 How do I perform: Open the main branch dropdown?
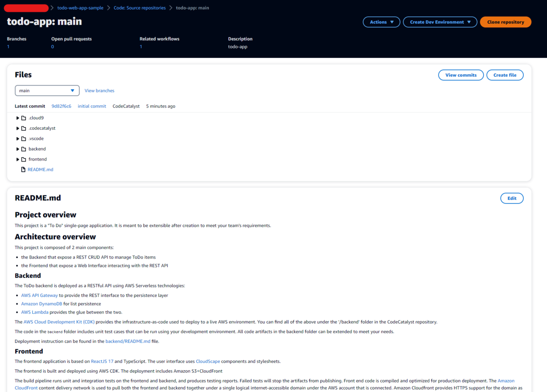coord(47,91)
